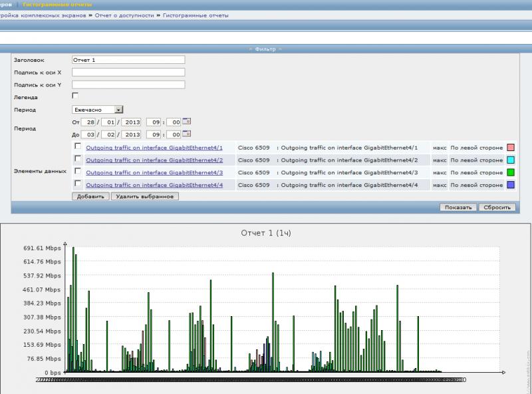The height and width of the screenshot is (394, 532).
Task: Click the pink color swatch for GigabitEthernet4/1
Action: pyautogui.click(x=511, y=147)
